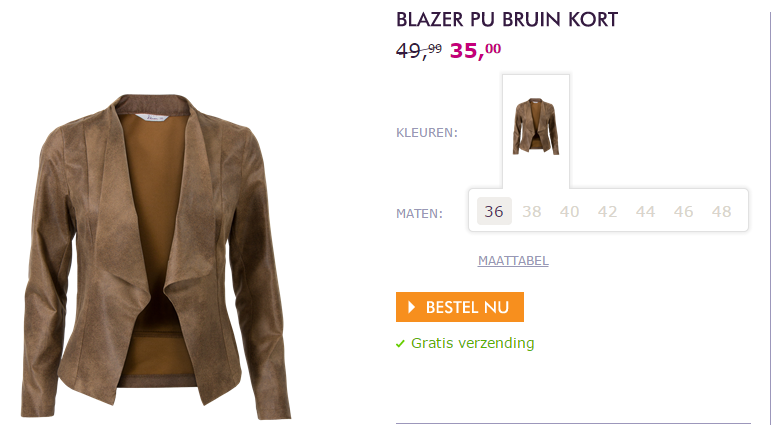Open the large blazer product image
The image size is (771, 425).
pyautogui.click(x=157, y=256)
